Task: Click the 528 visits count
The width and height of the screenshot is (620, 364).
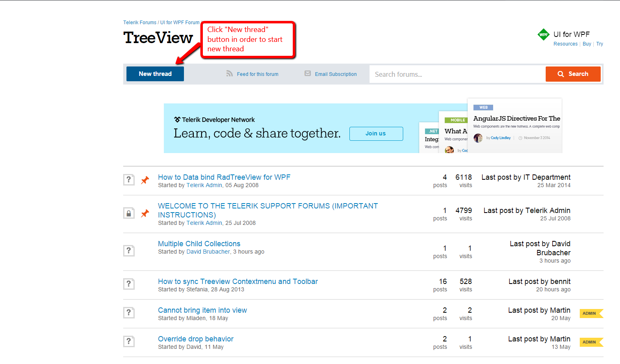Action: (x=466, y=282)
